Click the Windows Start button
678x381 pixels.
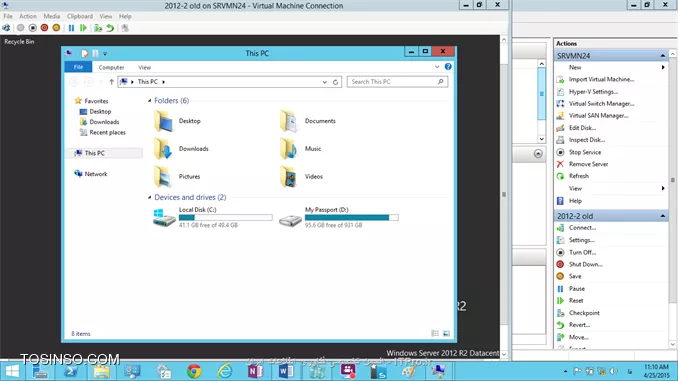pos(13,371)
